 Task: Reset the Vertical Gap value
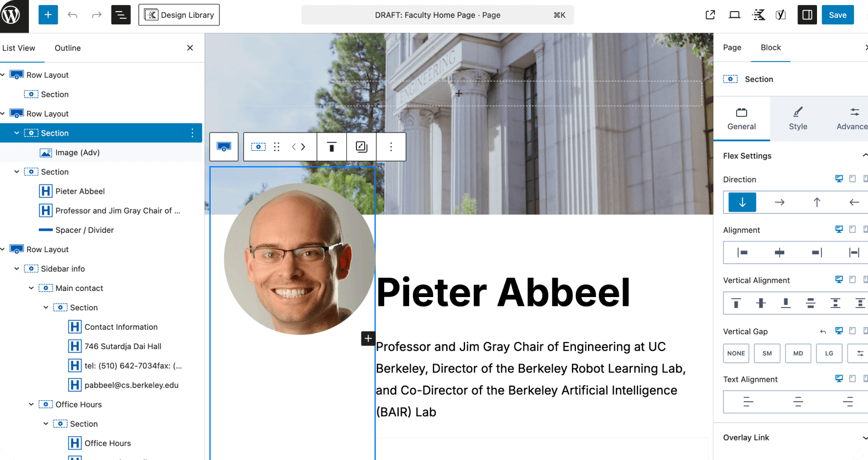(823, 331)
